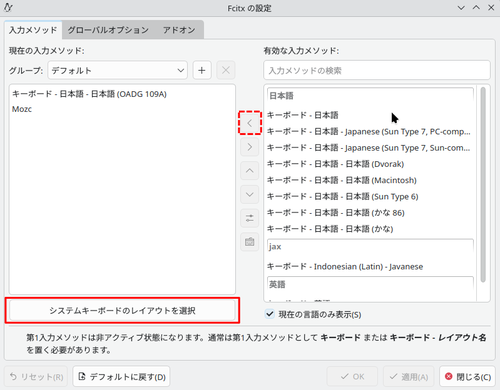The width and height of the screenshot is (500, 390).
Task: Click the 入力メソッドの検索 search field
Action: click(377, 70)
